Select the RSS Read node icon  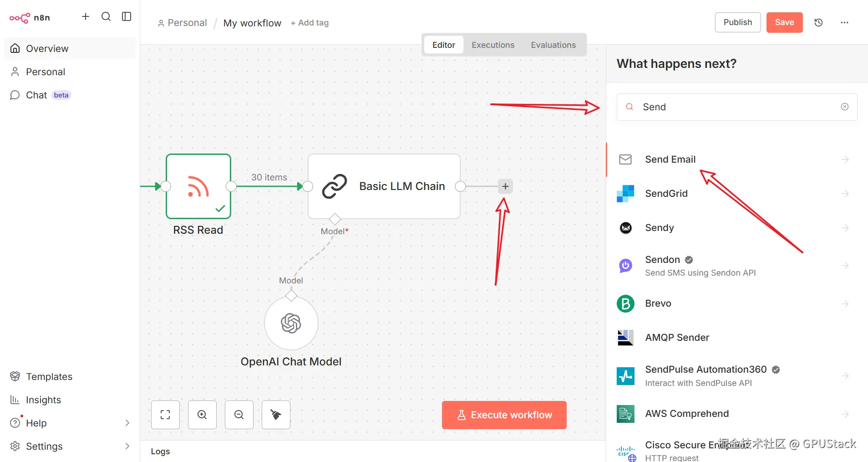click(x=198, y=186)
